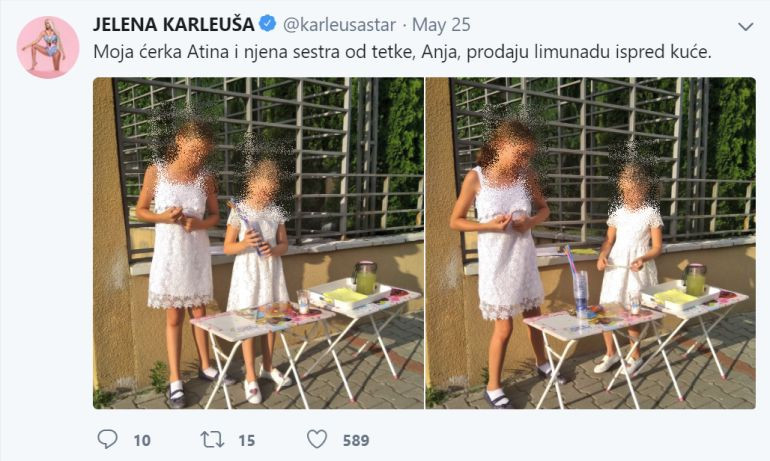Open the May 25 timestamp link
The width and height of the screenshot is (770, 461).
[x=441, y=25]
